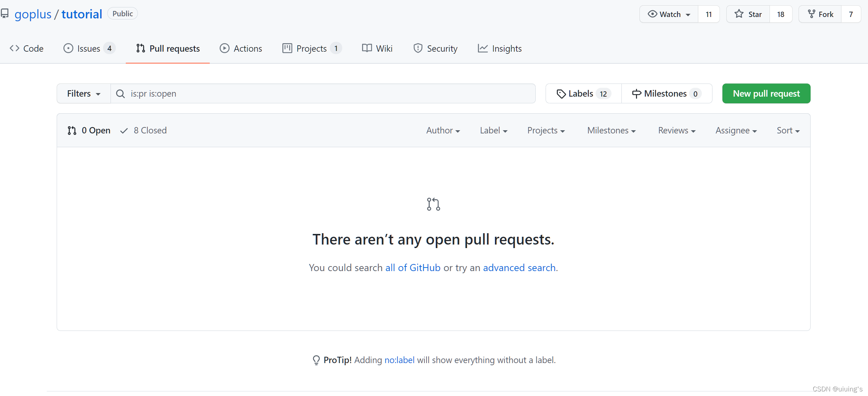Click the lightbulb ProTip icon
Viewport: 868px width, 396px height.
click(316, 360)
